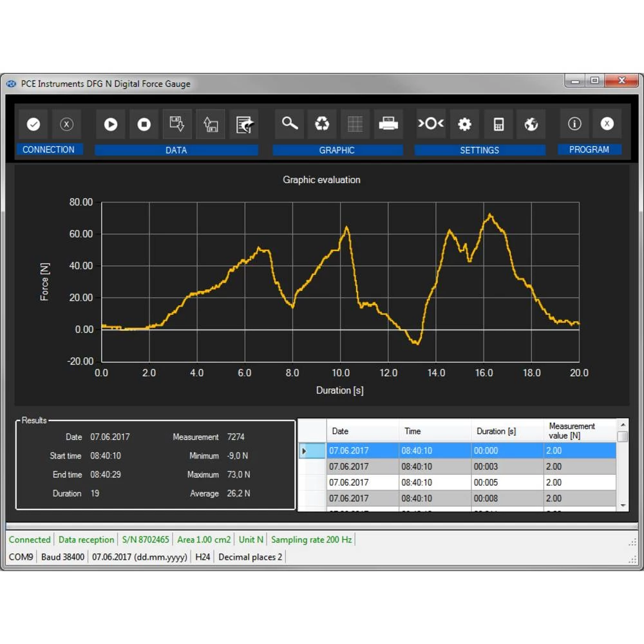This screenshot has width=644, height=644.
Task: Switch to the GRAPHIC section label
Action: [x=337, y=150]
